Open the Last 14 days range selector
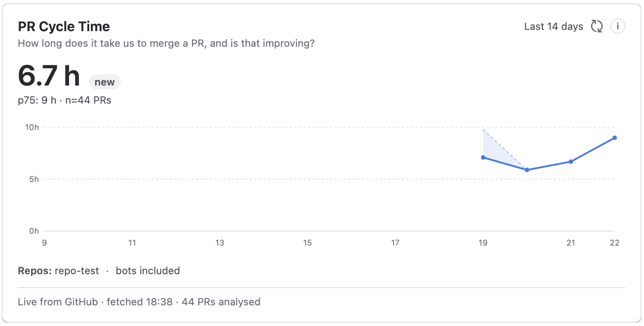The image size is (644, 326). click(x=554, y=27)
